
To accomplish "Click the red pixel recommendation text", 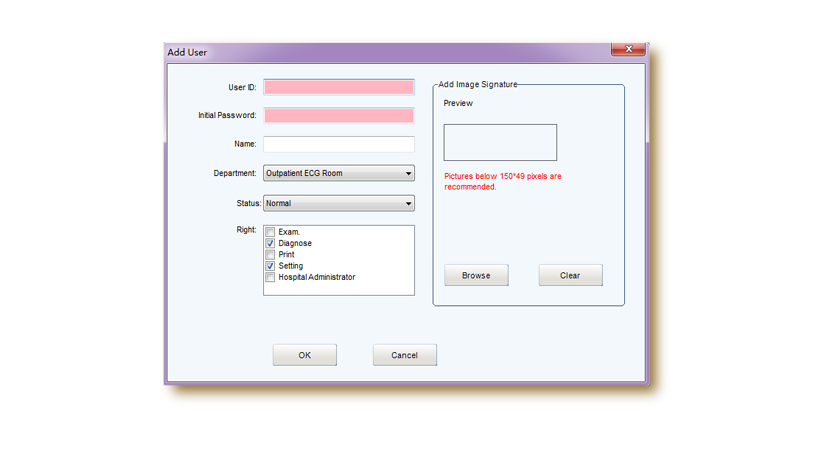I will point(502,181).
